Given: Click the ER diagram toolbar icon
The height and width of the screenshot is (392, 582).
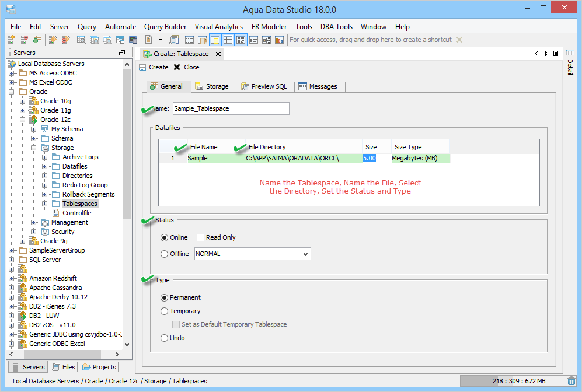Looking at the screenshot, I should [x=267, y=39].
